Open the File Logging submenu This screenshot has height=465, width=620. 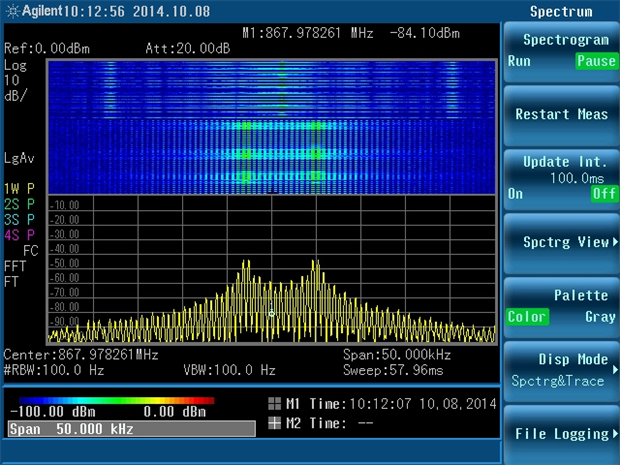tap(561, 434)
